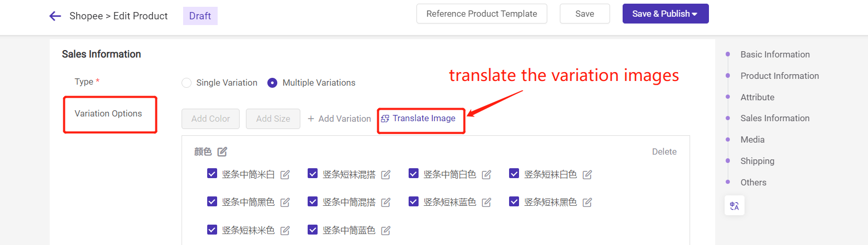Screen dimensions: 868x245
Task: Edit the 竖条中筒米白 option name
Action: (285, 174)
